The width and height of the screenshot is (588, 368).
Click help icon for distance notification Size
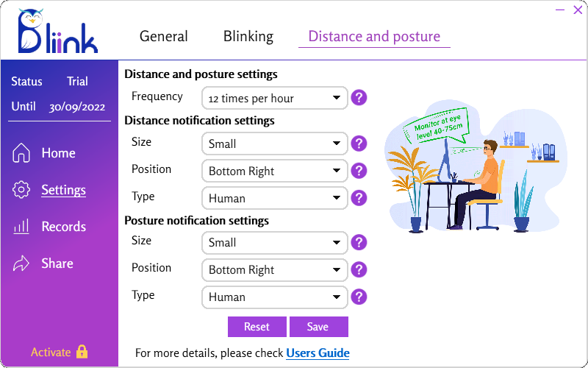[x=359, y=144]
